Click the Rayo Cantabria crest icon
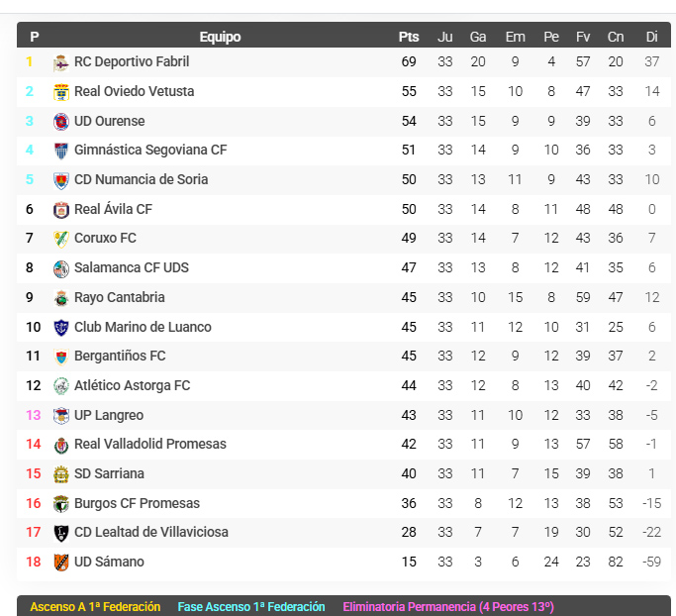The height and width of the screenshot is (616, 676). [x=60, y=298]
